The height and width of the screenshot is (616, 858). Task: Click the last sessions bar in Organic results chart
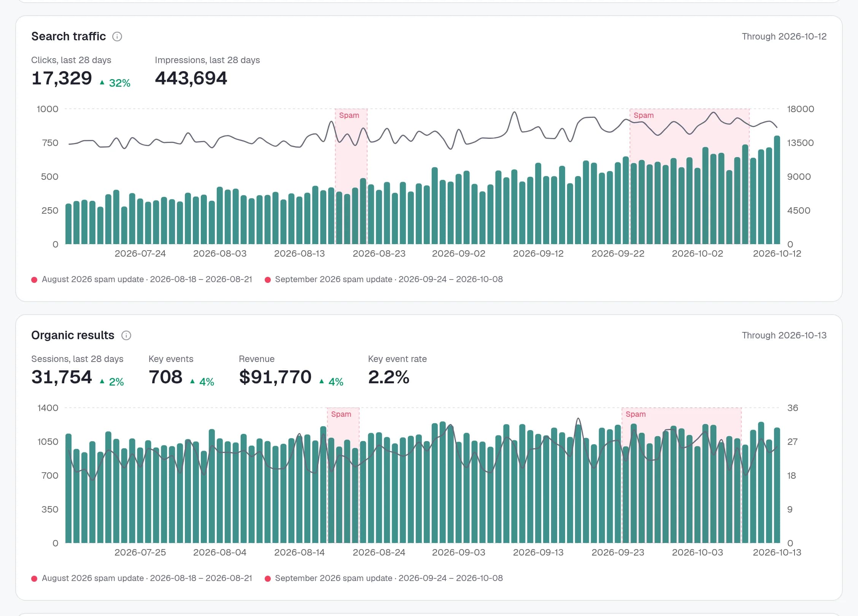(777, 485)
